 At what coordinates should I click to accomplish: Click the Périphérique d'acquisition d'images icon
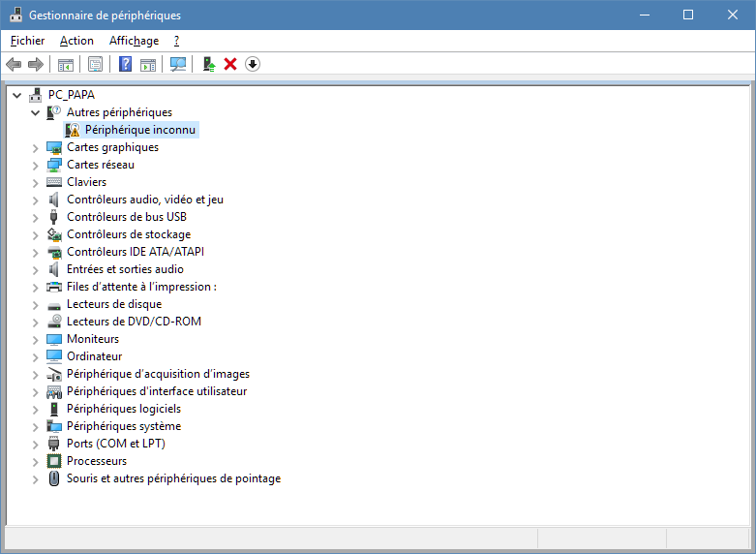tap(54, 374)
